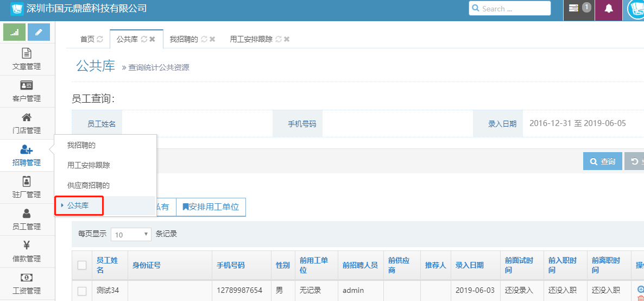Click the 查询 search button

602,161
